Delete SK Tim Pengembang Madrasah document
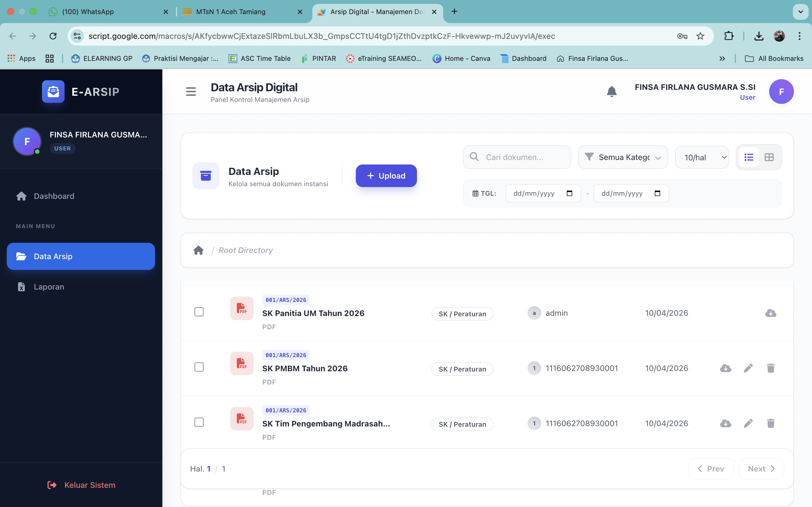The width and height of the screenshot is (812, 507). tap(770, 424)
